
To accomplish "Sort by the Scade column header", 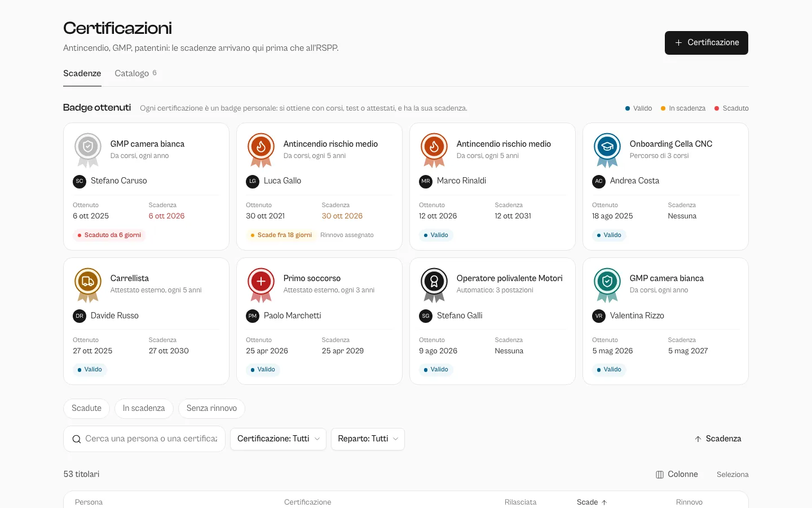I will [x=592, y=502].
